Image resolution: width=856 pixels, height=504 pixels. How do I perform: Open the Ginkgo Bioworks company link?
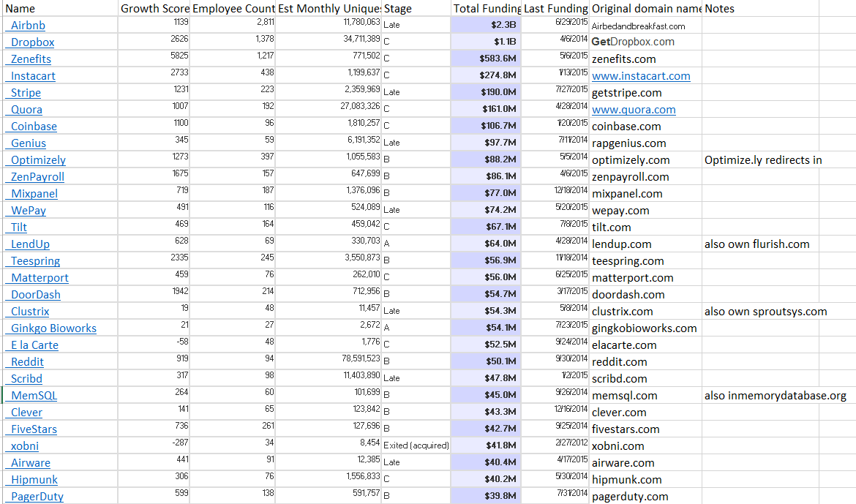(x=53, y=328)
